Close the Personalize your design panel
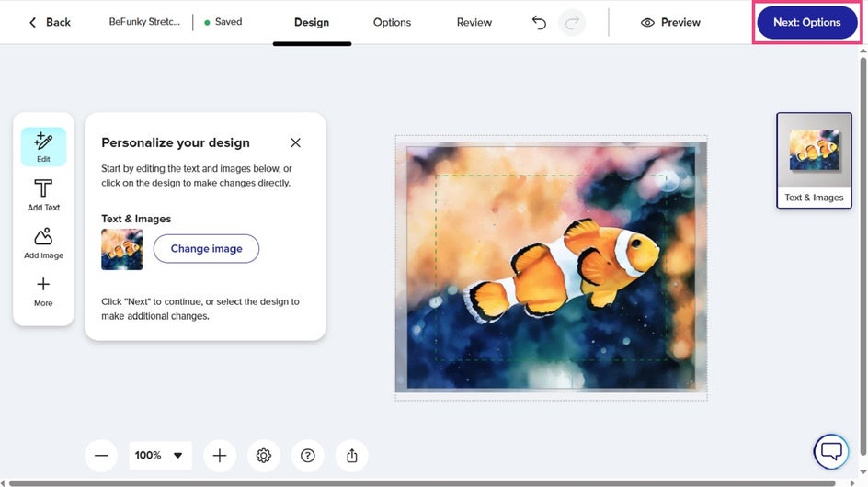 click(x=295, y=142)
